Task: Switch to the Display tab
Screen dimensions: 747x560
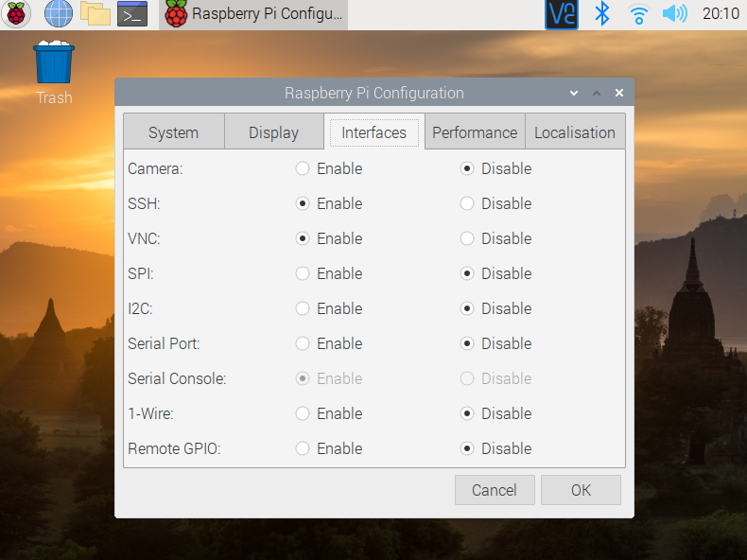Action: pyautogui.click(x=274, y=132)
